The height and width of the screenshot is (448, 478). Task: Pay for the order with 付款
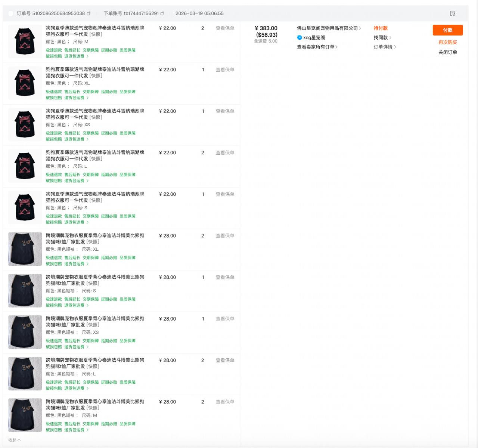pos(448,30)
